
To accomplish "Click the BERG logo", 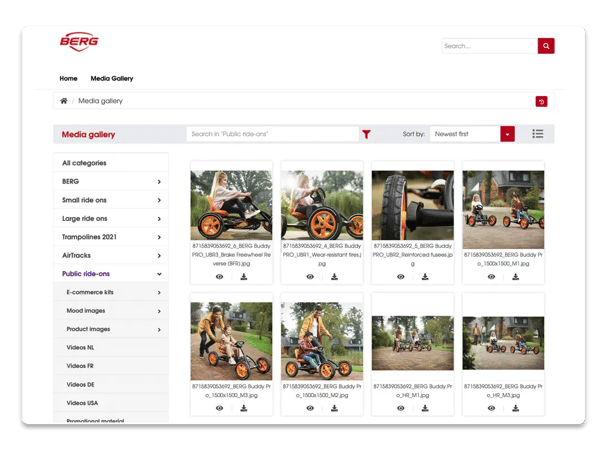I will click(x=79, y=41).
